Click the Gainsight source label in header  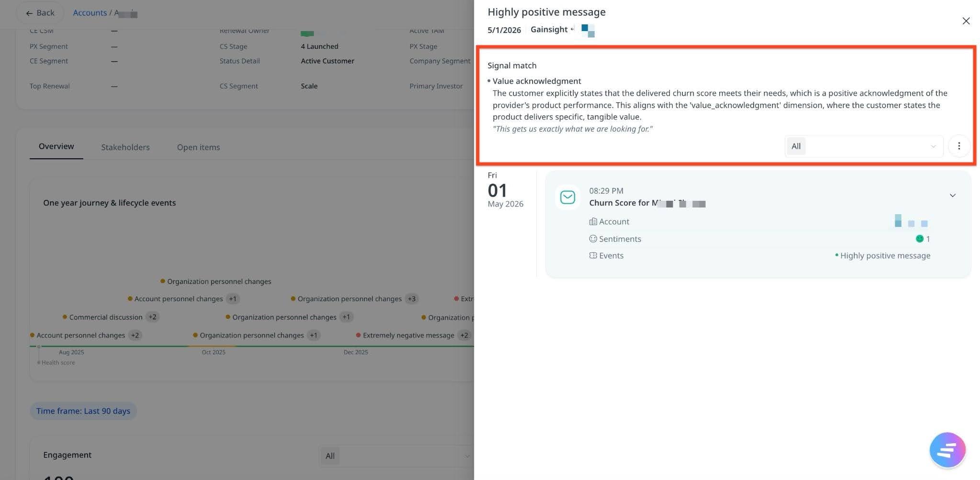(549, 30)
